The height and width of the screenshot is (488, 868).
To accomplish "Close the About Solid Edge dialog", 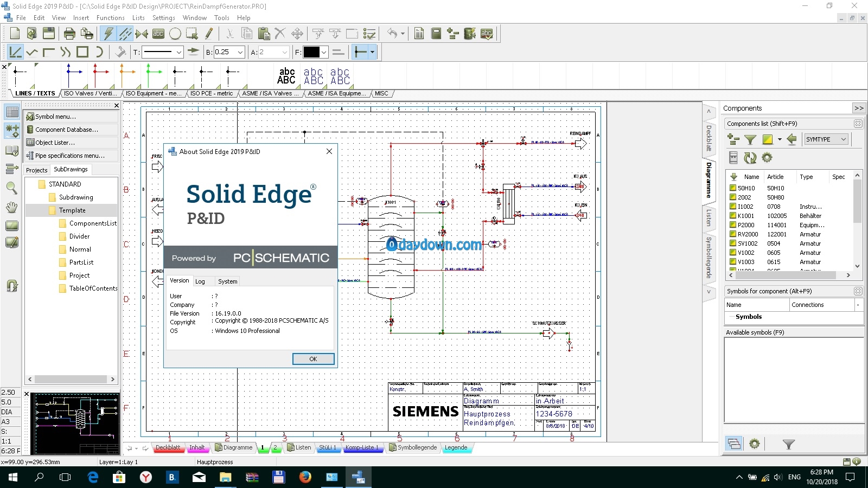I will point(329,151).
